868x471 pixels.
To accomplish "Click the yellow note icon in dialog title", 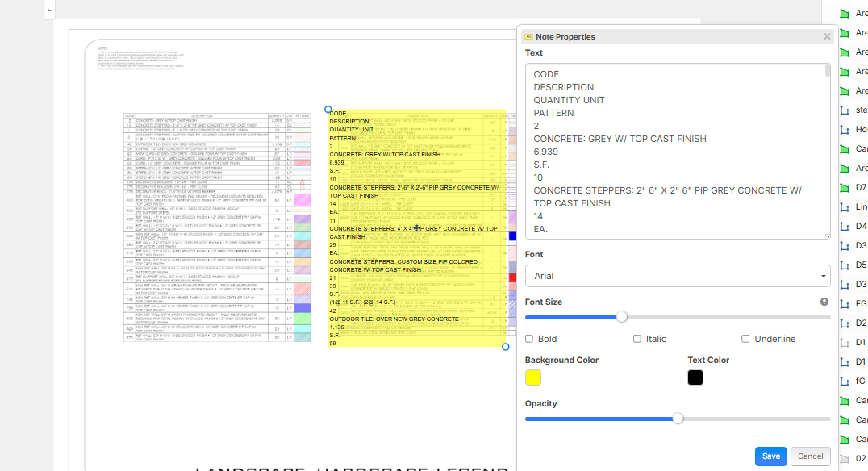I will click(x=528, y=37).
